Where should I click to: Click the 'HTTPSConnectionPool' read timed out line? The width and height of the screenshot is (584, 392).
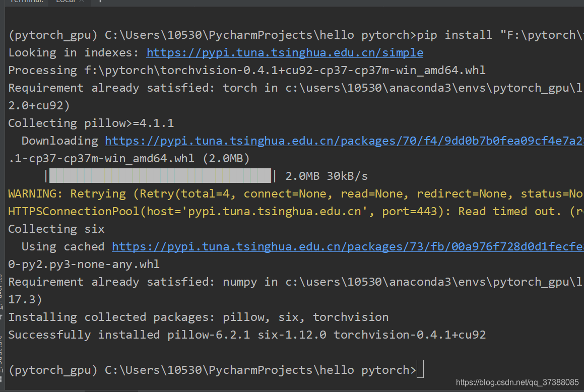pyautogui.click(x=296, y=212)
